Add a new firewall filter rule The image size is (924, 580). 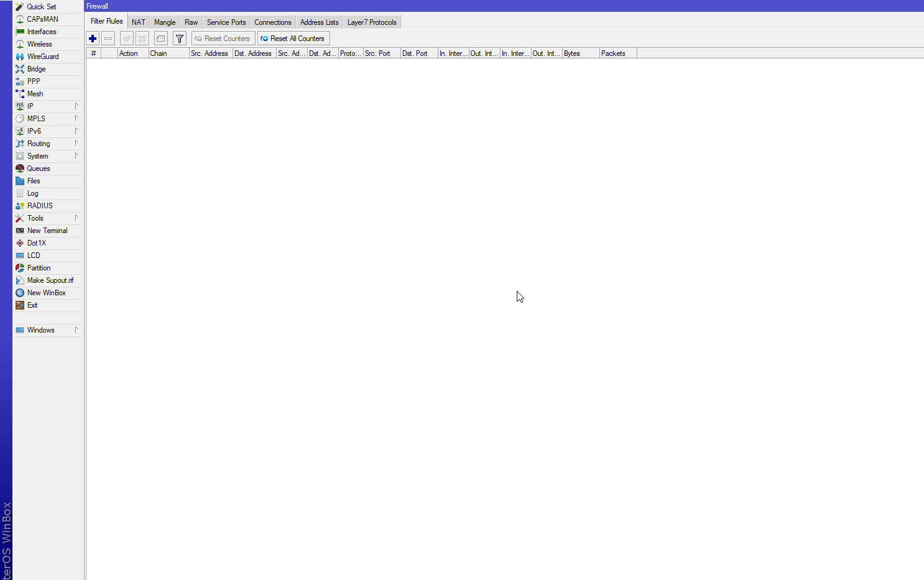coord(93,39)
